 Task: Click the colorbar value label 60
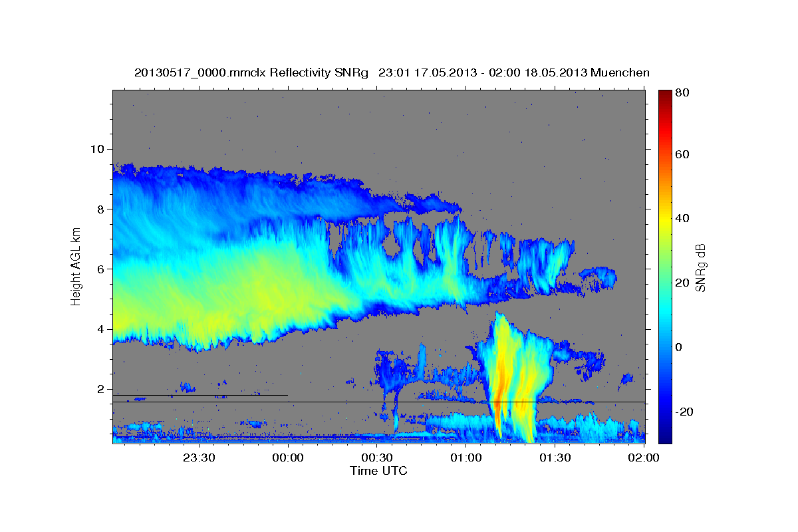(x=684, y=154)
